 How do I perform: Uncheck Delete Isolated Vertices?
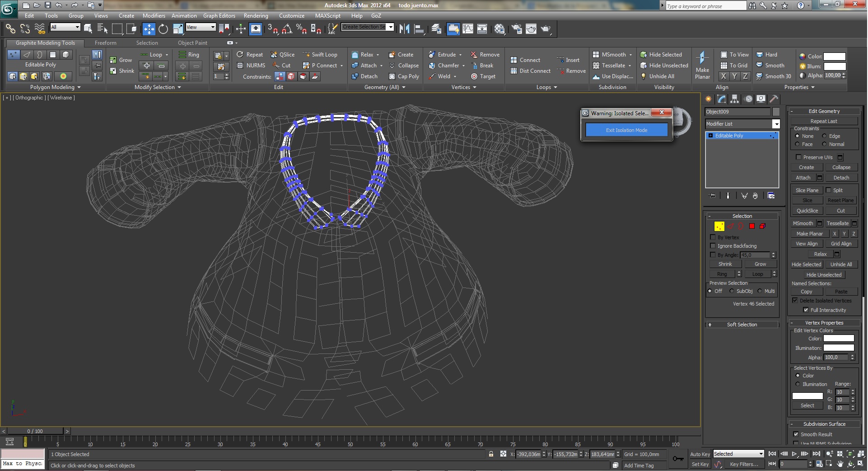(x=795, y=301)
